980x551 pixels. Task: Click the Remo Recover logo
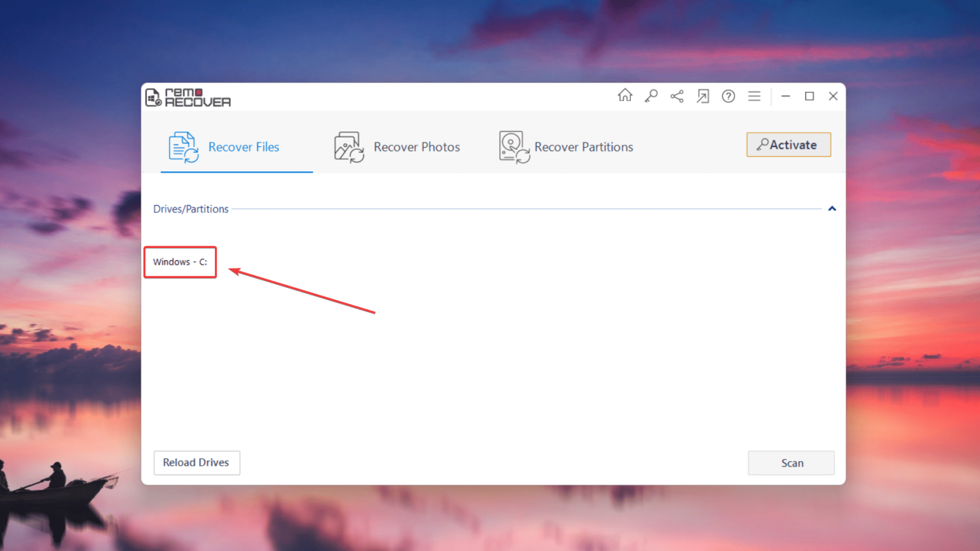188,97
